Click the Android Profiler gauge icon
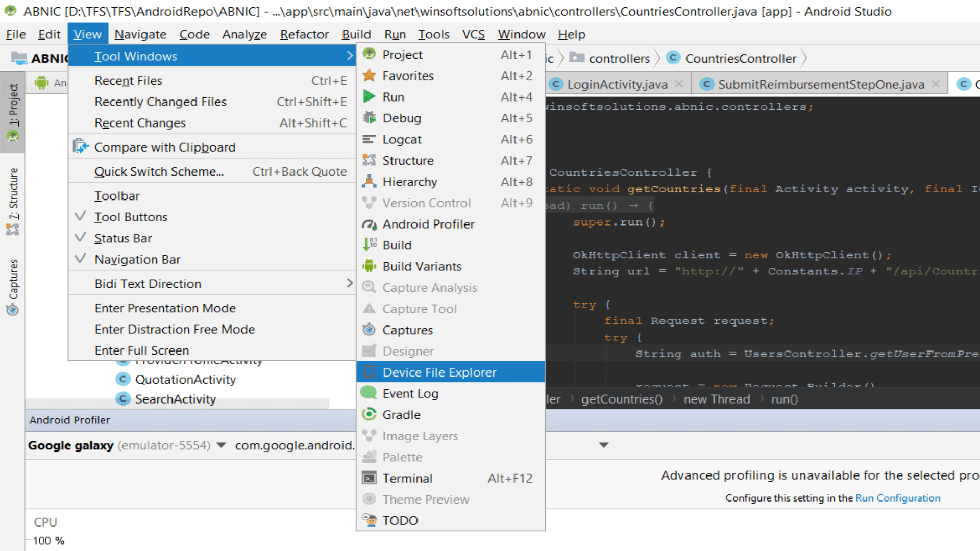The image size is (980, 551). tap(369, 224)
